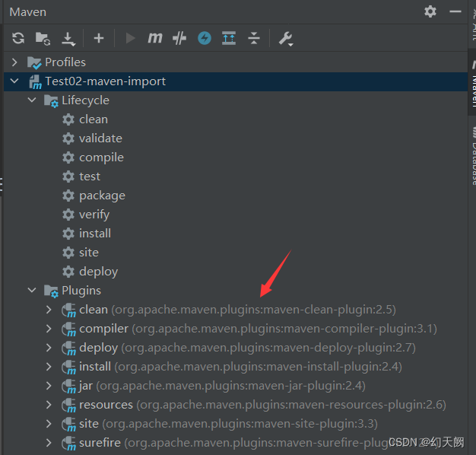Image resolution: width=476 pixels, height=455 pixels.
Task: Click Show Dependencies toolbar icon
Action: coord(229,38)
